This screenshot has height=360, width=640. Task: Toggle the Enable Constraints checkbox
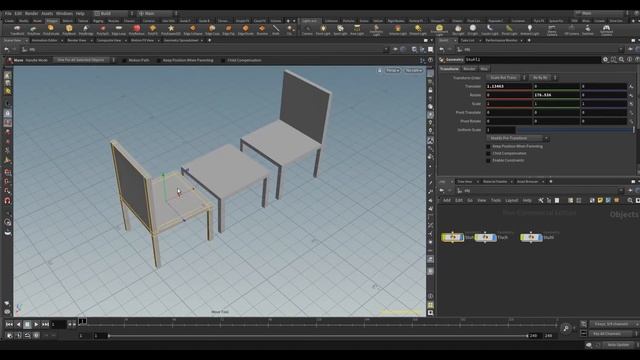(488, 160)
